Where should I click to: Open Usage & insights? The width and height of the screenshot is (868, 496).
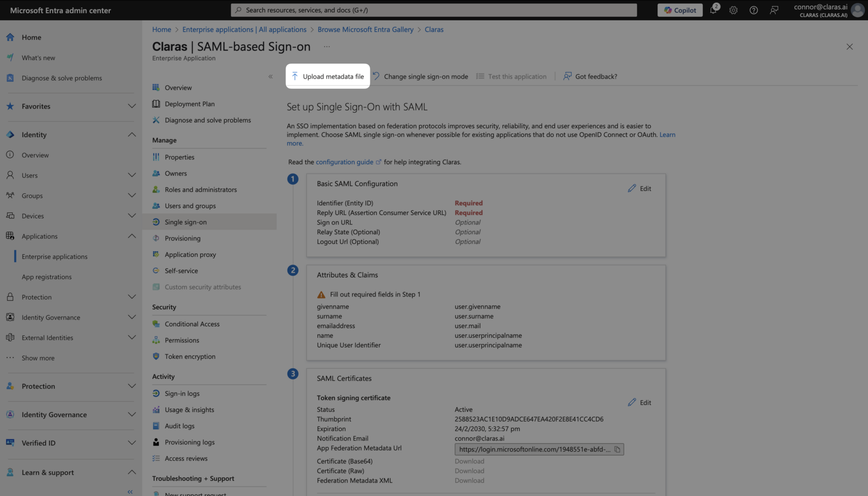(189, 410)
